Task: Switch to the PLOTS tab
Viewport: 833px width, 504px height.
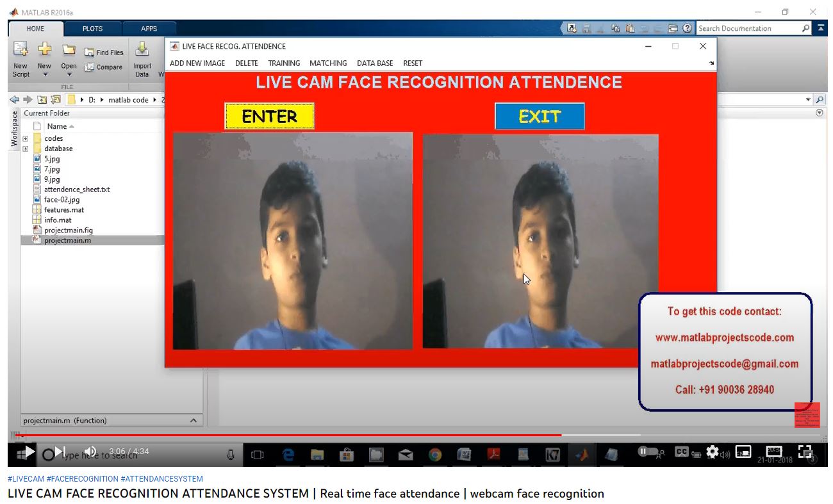Action: tap(92, 29)
